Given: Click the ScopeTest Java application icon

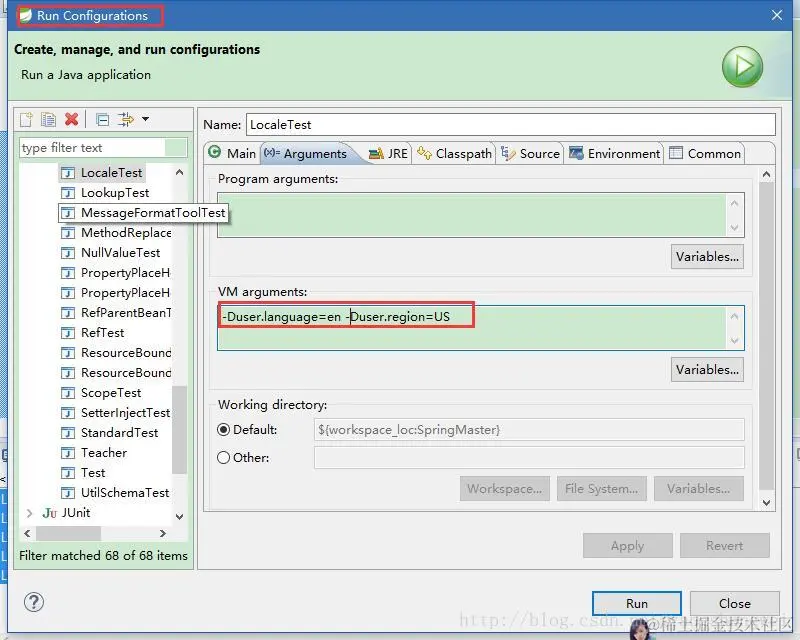Looking at the screenshot, I should [x=67, y=393].
